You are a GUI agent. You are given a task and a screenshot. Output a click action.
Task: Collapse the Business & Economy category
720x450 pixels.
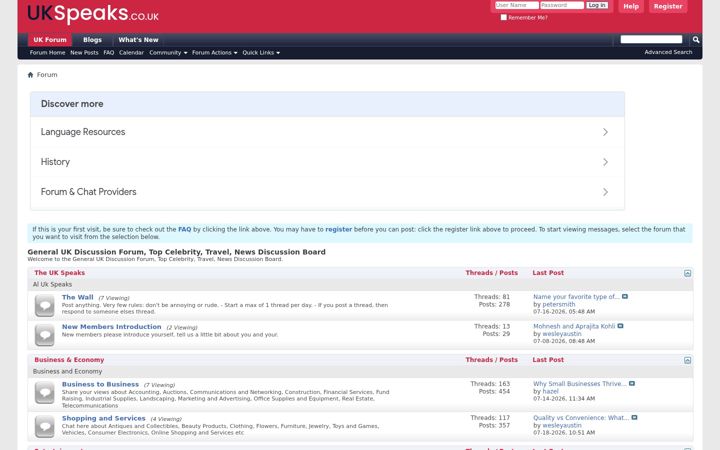(687, 360)
